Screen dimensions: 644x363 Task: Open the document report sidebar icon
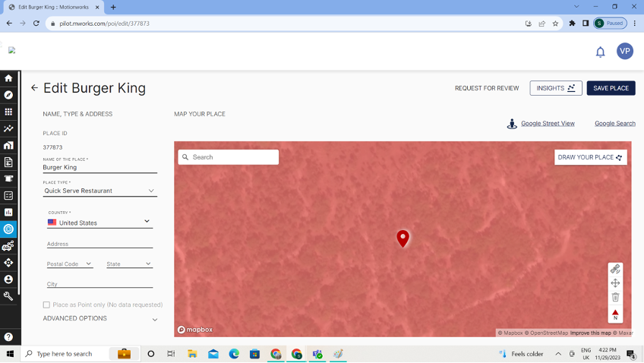click(8, 162)
